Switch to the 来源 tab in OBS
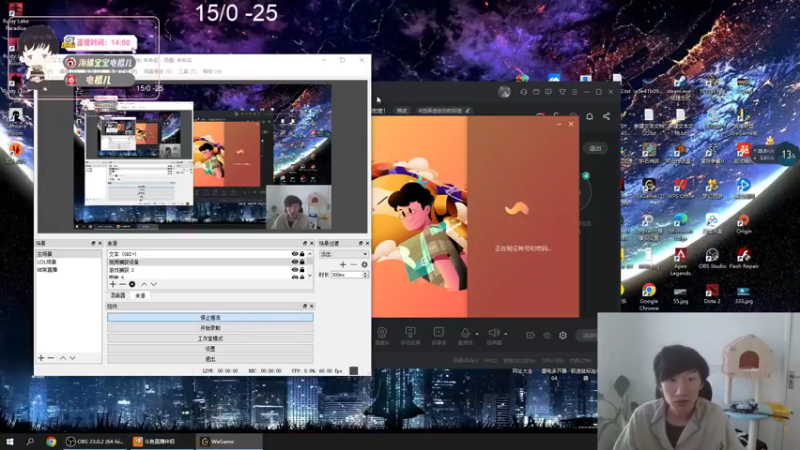The height and width of the screenshot is (450, 800). click(x=140, y=295)
